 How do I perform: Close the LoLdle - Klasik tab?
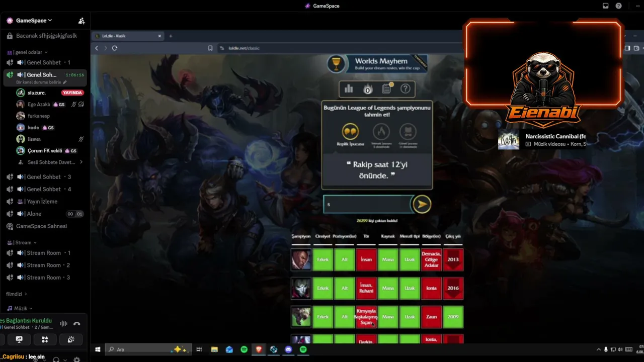tap(160, 36)
